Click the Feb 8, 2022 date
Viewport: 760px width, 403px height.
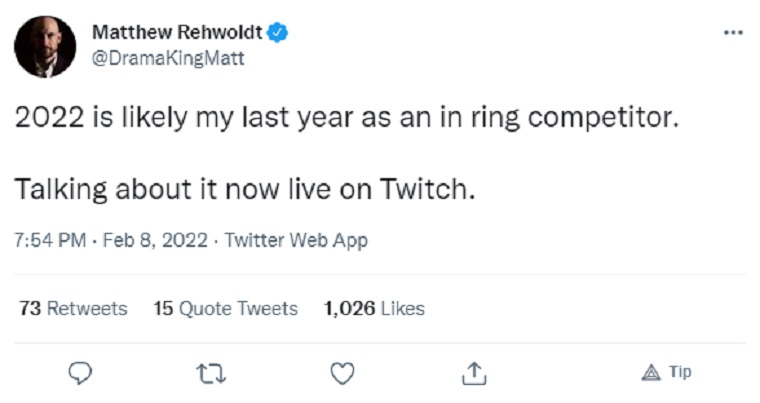pos(152,240)
